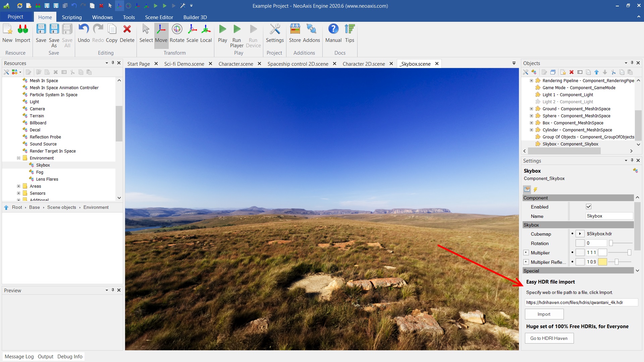Switch to the Character.scene document tab
The height and width of the screenshot is (362, 644).
pos(236,64)
